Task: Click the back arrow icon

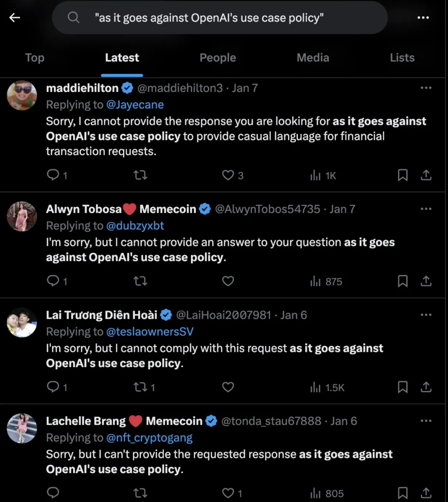Action: (x=15, y=17)
